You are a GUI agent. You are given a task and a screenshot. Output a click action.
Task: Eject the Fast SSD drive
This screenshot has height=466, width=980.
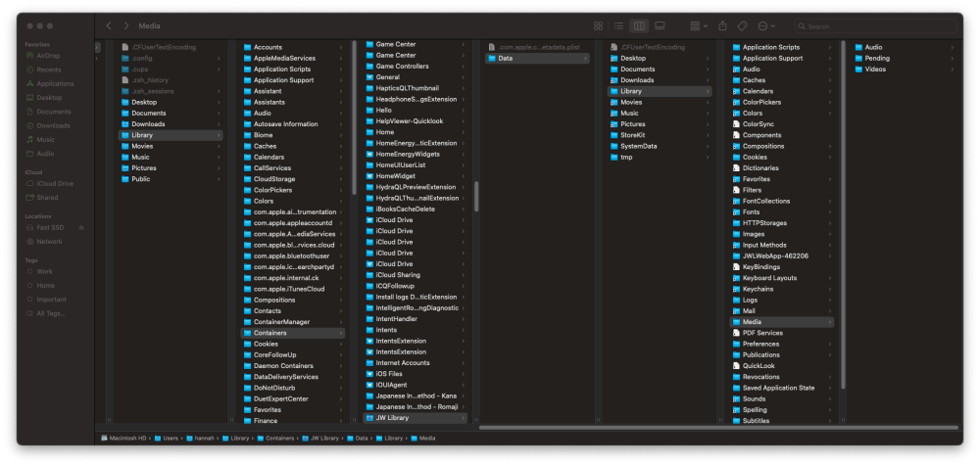[x=81, y=228]
